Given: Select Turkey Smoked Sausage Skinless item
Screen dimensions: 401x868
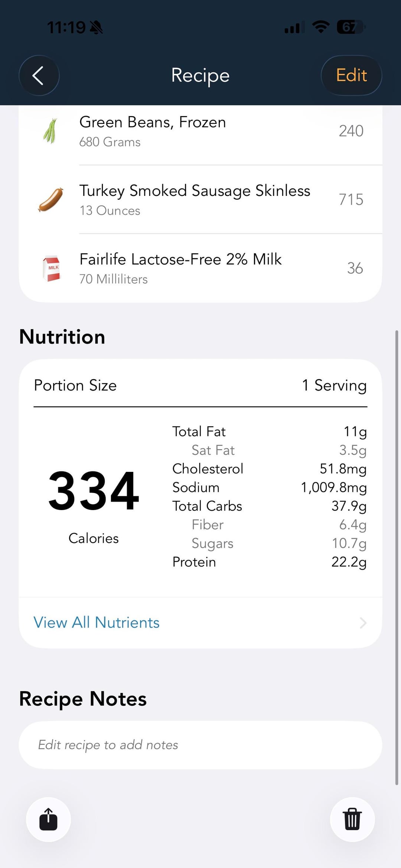Looking at the screenshot, I should tap(195, 191).
